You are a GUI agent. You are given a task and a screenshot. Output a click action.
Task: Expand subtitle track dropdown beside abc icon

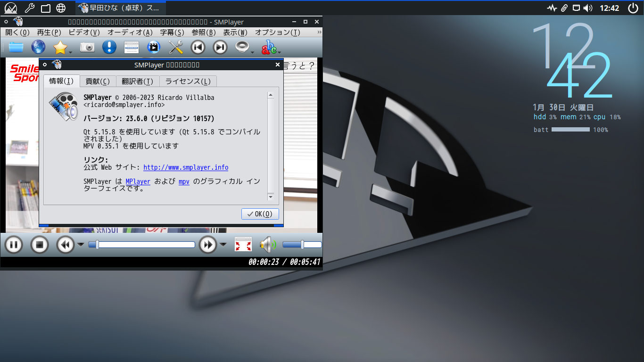pyautogui.click(x=279, y=52)
